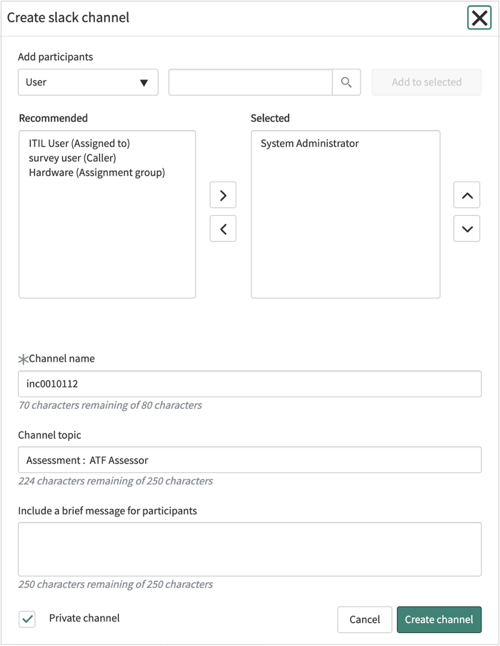Move selected participant up with chevron
500x646 pixels.
(x=467, y=195)
